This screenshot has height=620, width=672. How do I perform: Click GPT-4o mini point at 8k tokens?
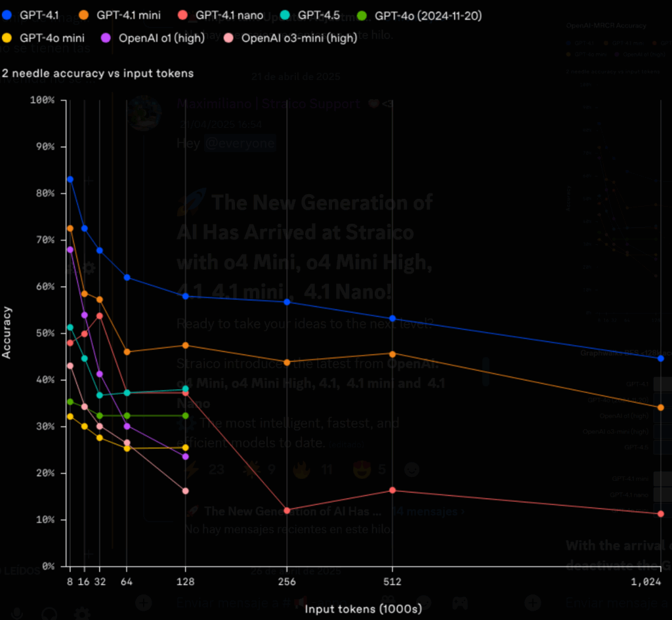click(70, 417)
